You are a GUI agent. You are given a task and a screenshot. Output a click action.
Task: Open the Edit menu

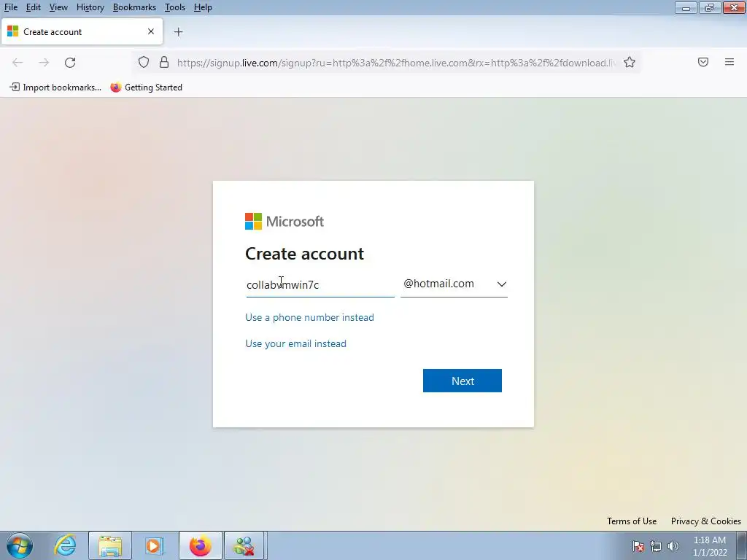tap(34, 7)
